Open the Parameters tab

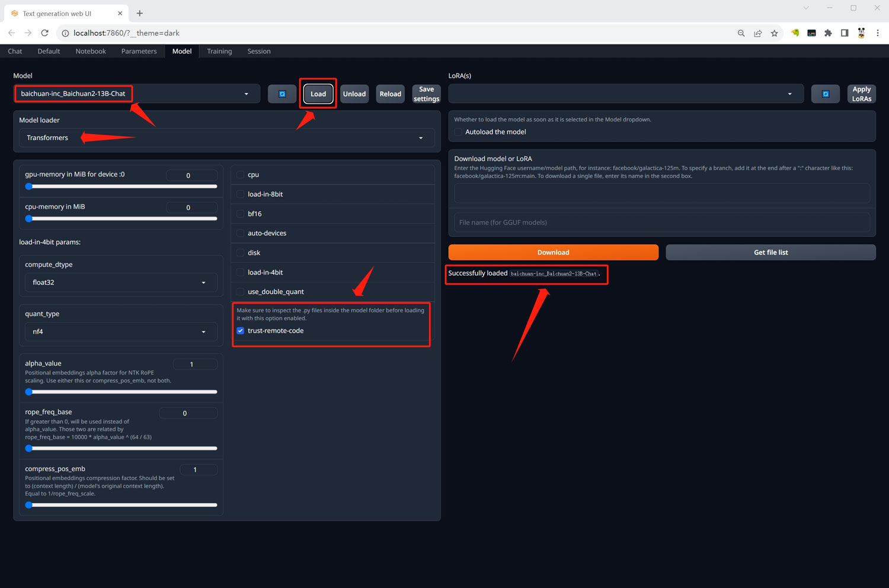139,52
